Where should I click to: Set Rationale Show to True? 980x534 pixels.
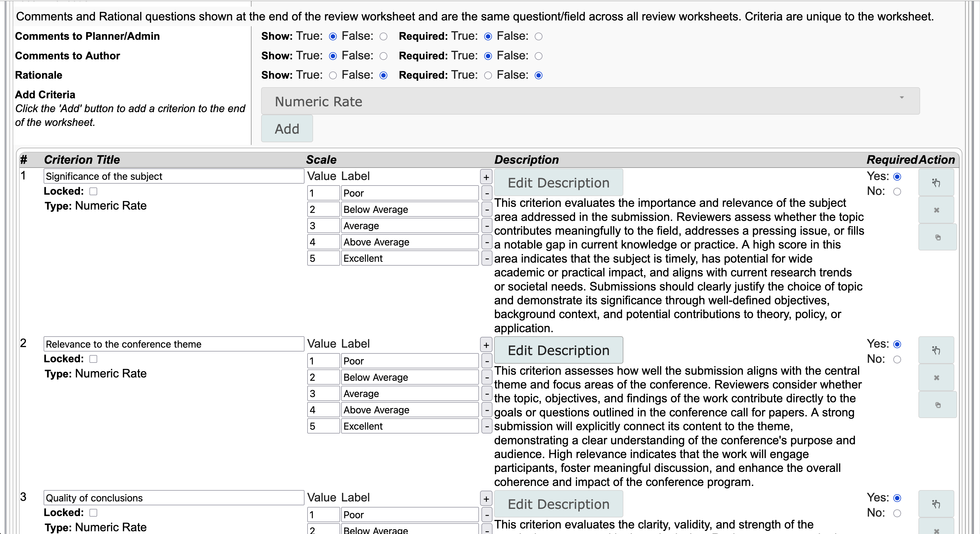pos(333,75)
